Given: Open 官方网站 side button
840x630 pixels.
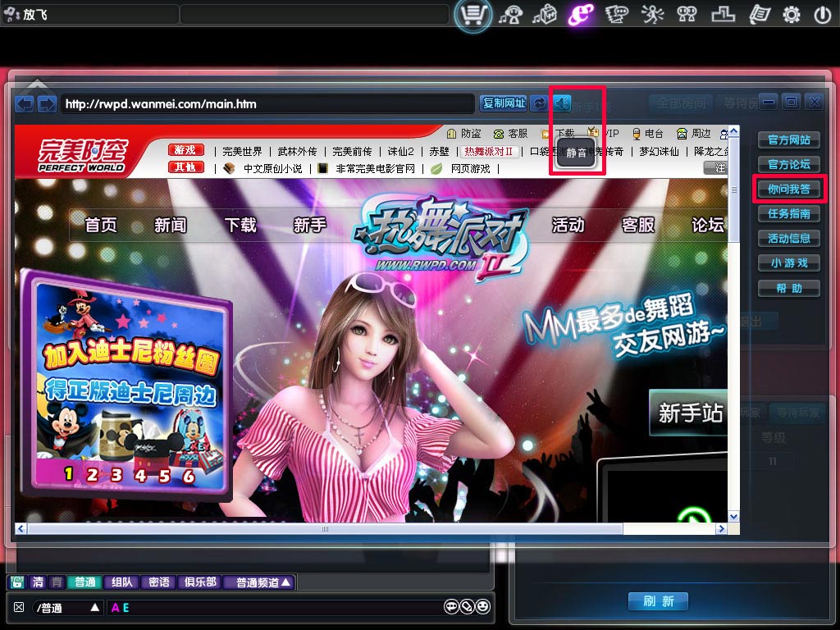Looking at the screenshot, I should 788,139.
